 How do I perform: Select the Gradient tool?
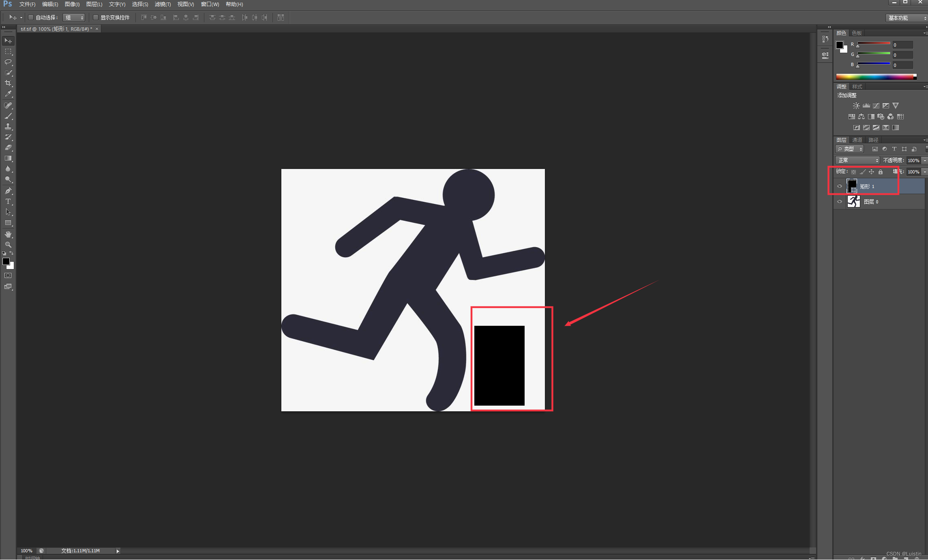tap(8, 158)
